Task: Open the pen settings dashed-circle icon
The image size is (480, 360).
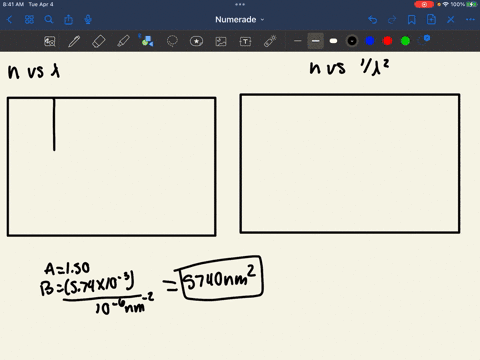Action: [424, 40]
